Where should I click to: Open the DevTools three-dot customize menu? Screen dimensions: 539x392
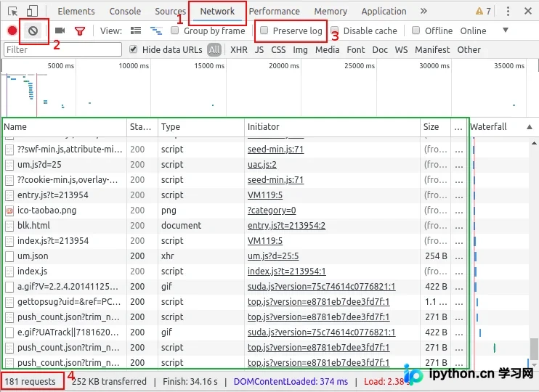coord(508,12)
